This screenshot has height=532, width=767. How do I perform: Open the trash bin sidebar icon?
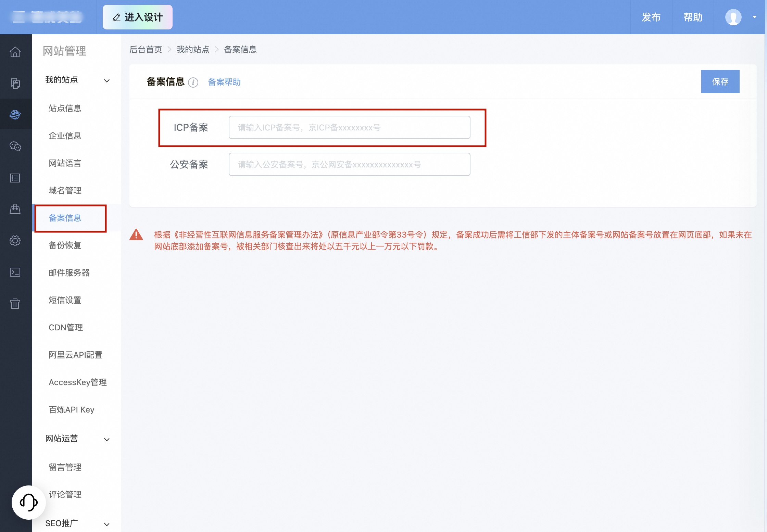coord(15,304)
